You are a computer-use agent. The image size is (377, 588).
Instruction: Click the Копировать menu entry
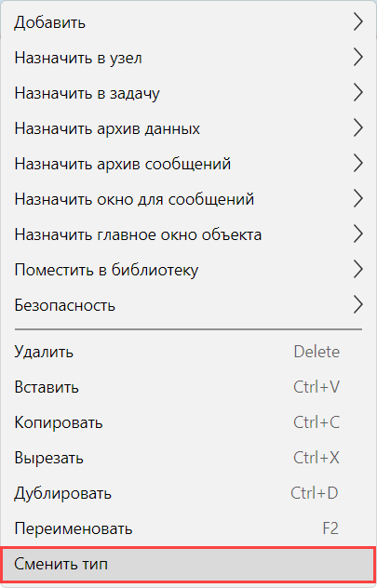pos(188,422)
